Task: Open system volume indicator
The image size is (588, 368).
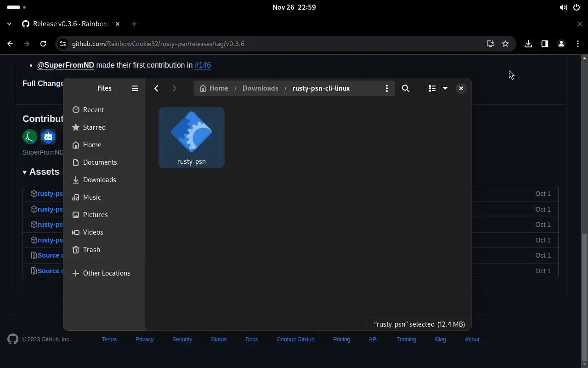Action: [x=563, y=7]
